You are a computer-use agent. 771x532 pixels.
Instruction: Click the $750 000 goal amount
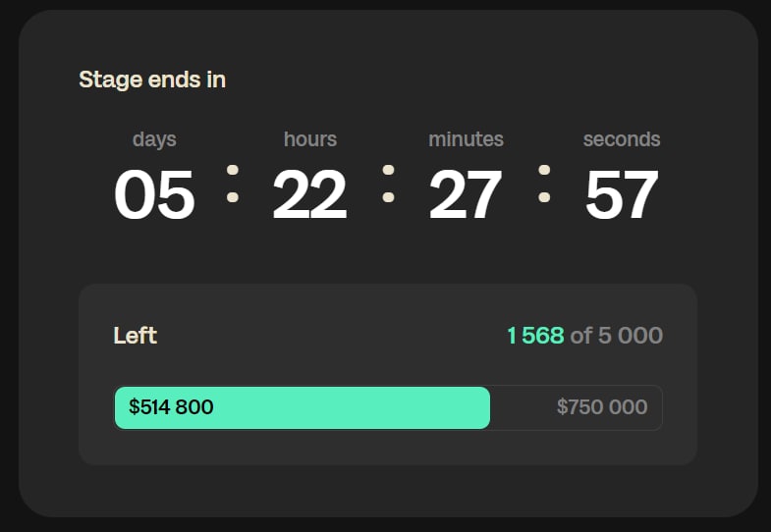pyautogui.click(x=602, y=407)
